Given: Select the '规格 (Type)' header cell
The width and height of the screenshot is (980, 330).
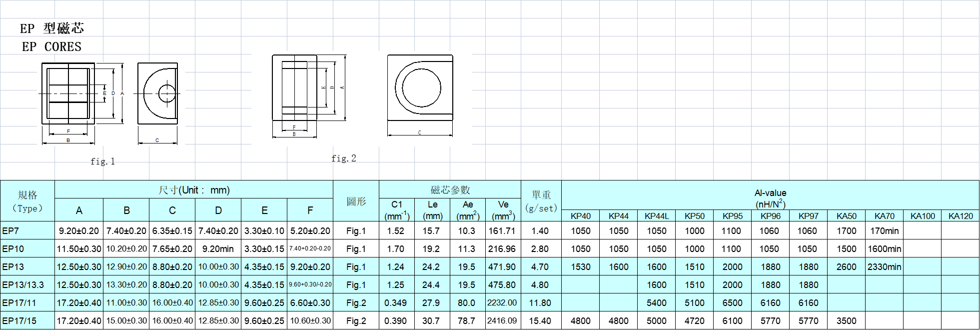Looking at the screenshot, I should coord(27,201).
